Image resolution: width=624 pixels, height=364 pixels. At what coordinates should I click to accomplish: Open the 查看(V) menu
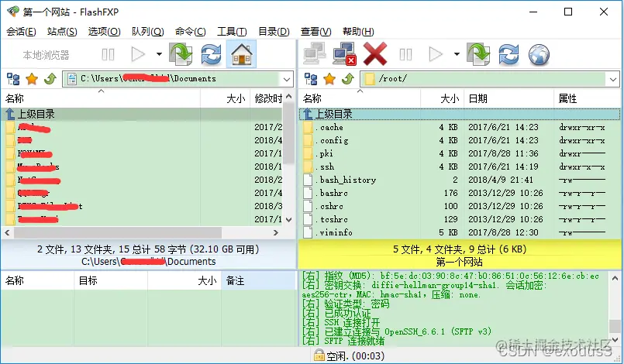pyautogui.click(x=316, y=32)
